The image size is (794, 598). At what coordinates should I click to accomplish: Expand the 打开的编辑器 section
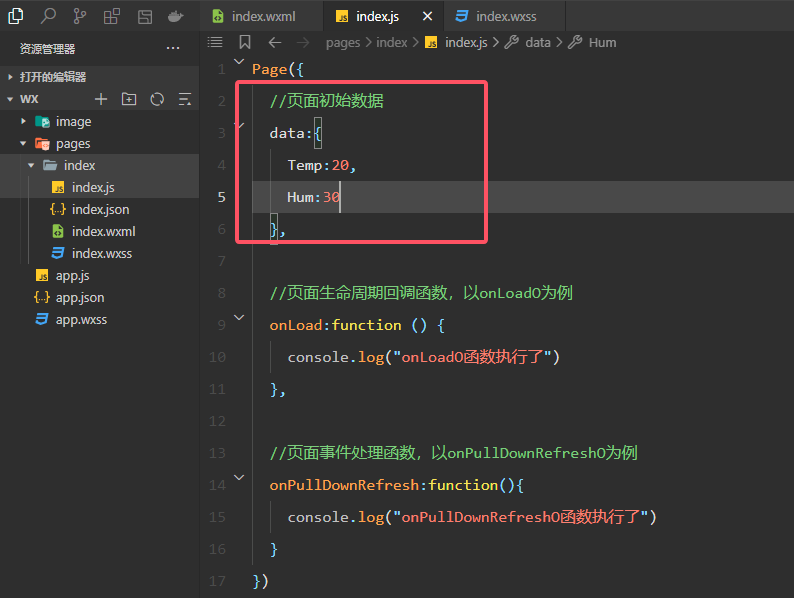[x=52, y=77]
